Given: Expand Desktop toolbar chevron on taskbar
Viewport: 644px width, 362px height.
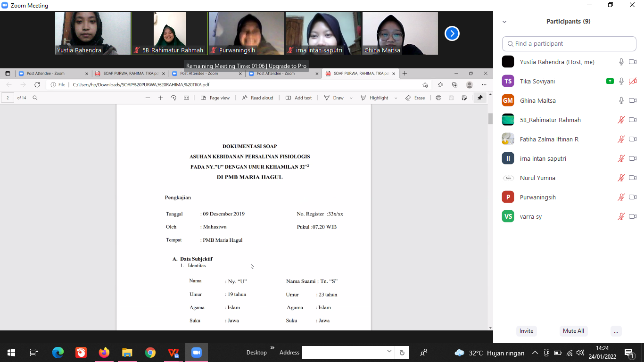Looking at the screenshot, I should pyautogui.click(x=272, y=348).
